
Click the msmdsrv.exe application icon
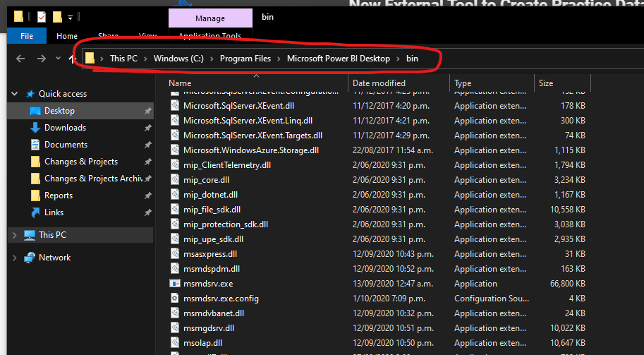tap(175, 284)
